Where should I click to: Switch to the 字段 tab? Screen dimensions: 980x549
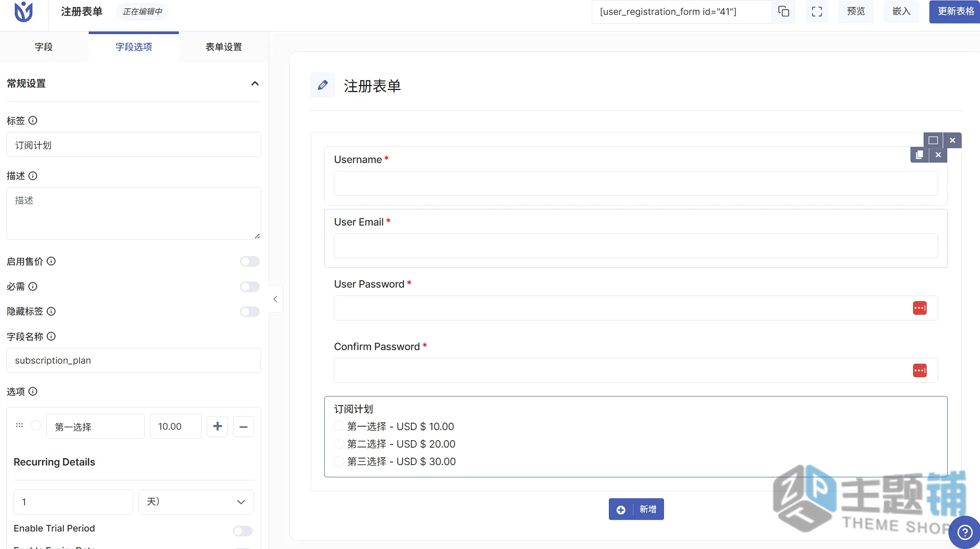(x=44, y=47)
